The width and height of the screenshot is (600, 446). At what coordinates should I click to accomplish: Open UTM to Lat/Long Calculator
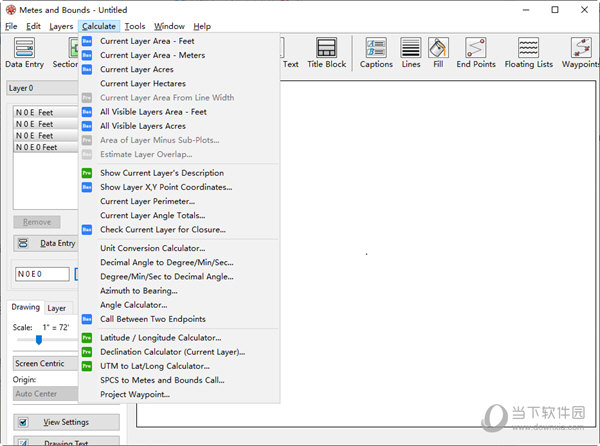coord(179,366)
